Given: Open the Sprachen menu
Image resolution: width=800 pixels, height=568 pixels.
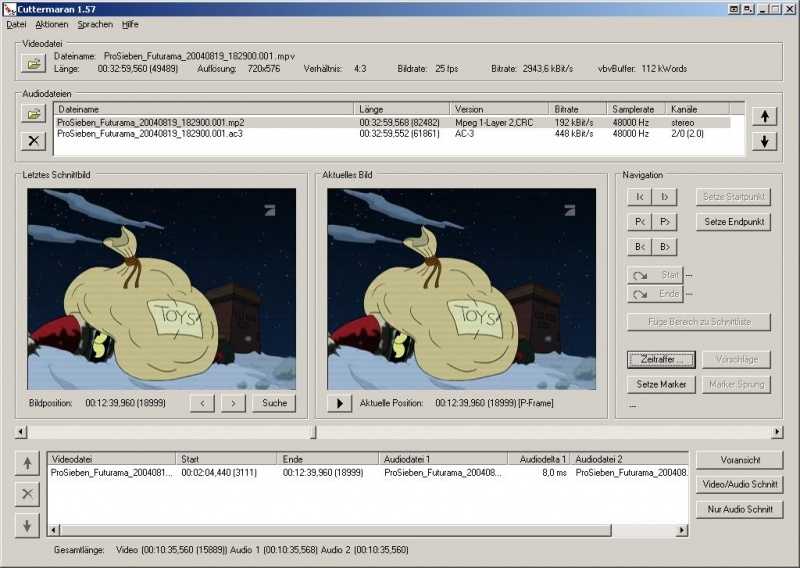Looking at the screenshot, I should point(95,23).
